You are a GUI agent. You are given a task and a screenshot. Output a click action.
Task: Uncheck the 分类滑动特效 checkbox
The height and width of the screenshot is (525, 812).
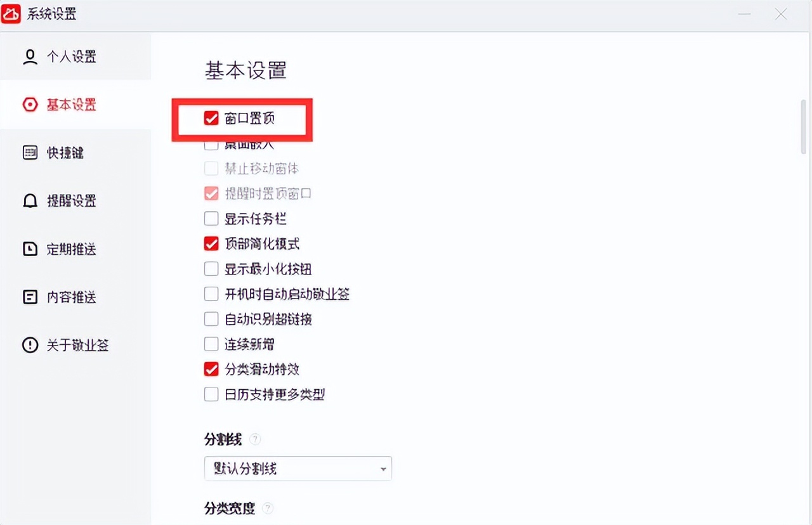pyautogui.click(x=211, y=369)
